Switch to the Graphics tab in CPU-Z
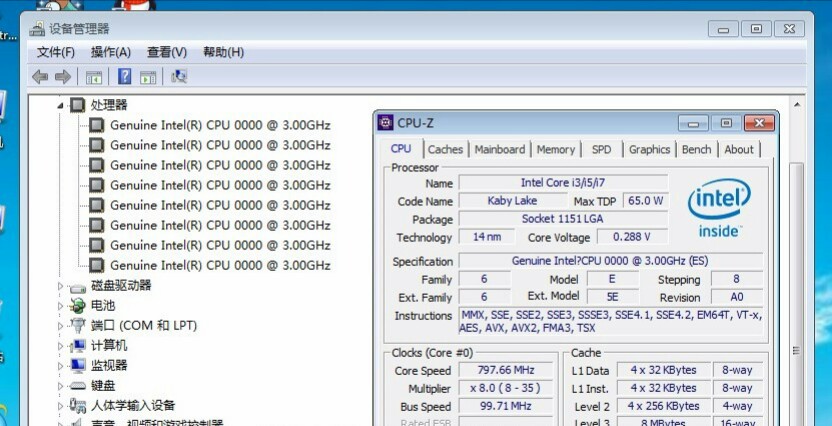 [x=649, y=150]
